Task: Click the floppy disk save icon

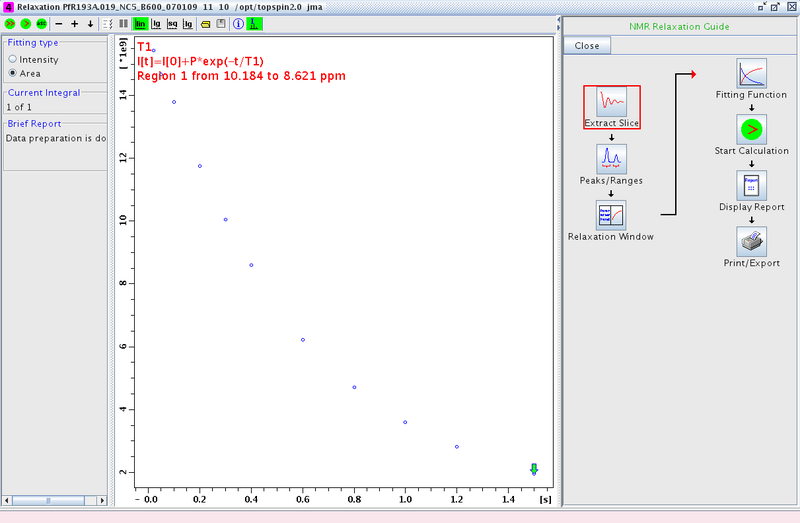Action: 221,23
